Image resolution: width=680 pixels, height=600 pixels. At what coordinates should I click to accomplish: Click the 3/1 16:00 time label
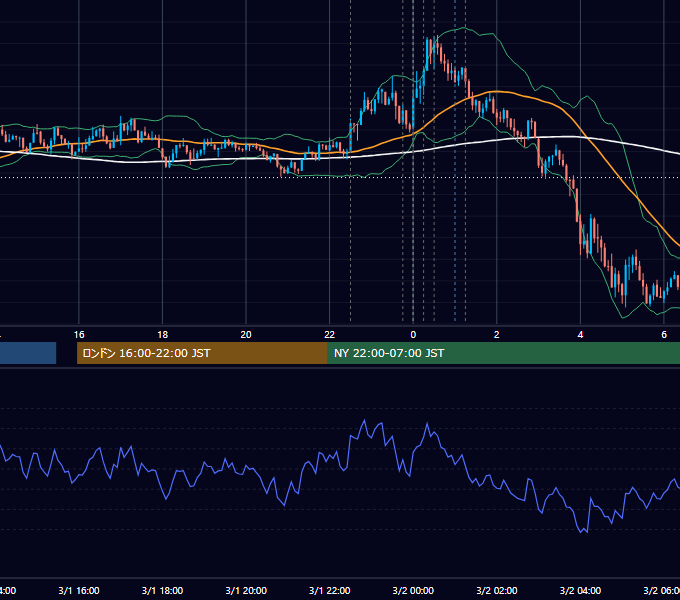point(79,590)
